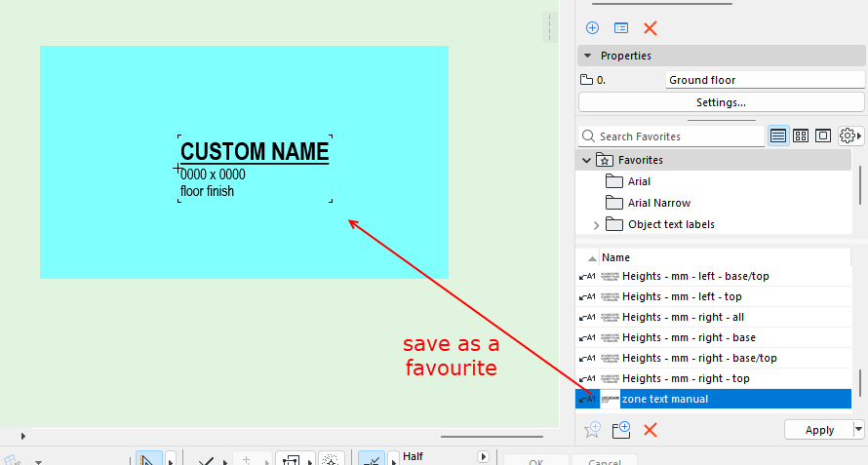This screenshot has width=868, height=465.
Task: Click the 'floor finish' label line
Action: 207,191
